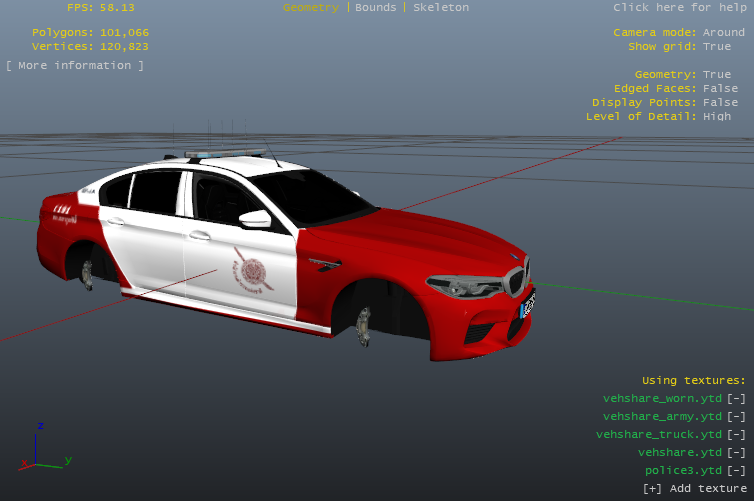
Task: Switch to the Bounds view tab
Action: pyautogui.click(x=376, y=8)
